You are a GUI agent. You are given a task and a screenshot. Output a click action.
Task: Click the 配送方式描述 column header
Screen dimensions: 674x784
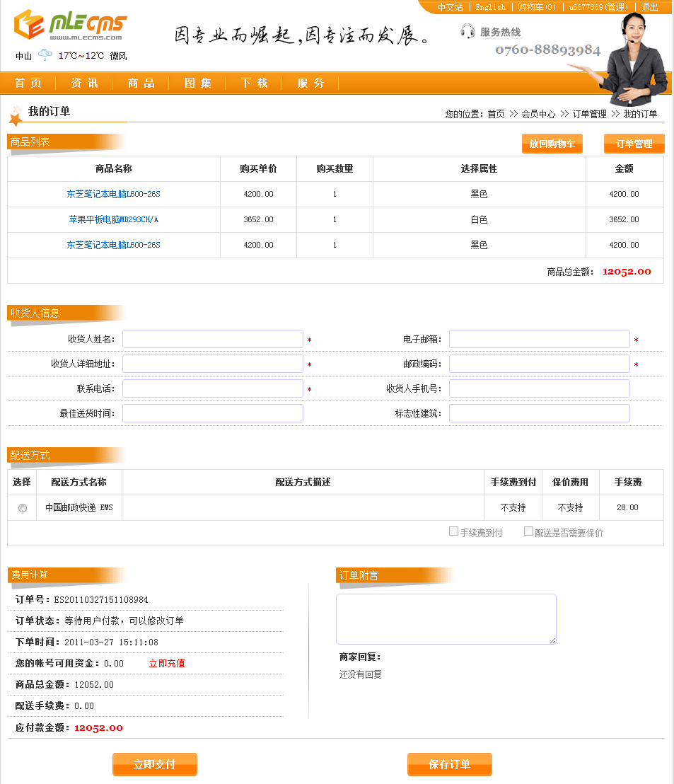(303, 482)
